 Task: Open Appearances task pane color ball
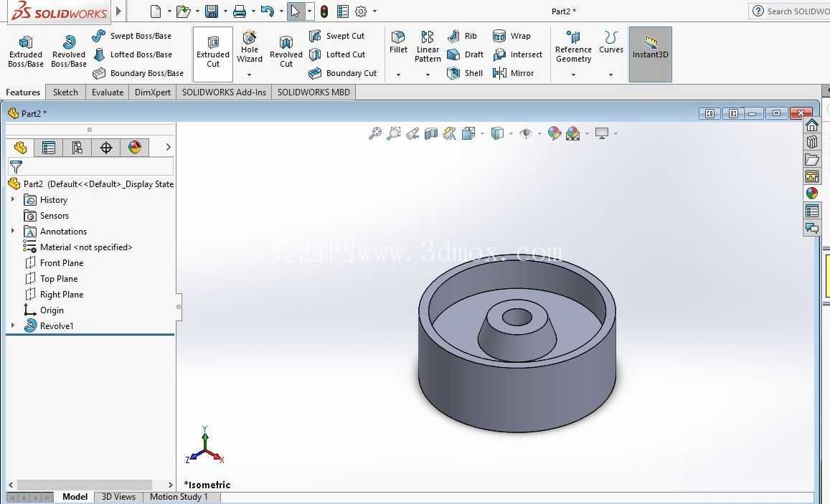pos(811,193)
